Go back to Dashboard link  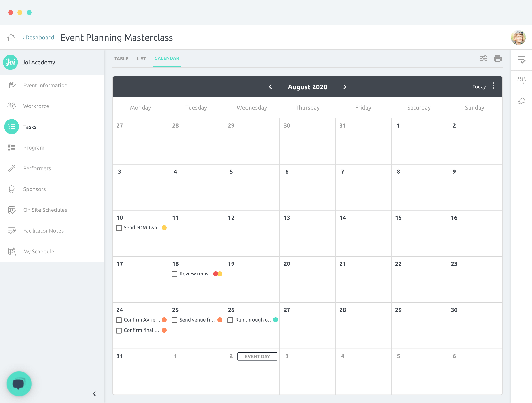pos(38,38)
